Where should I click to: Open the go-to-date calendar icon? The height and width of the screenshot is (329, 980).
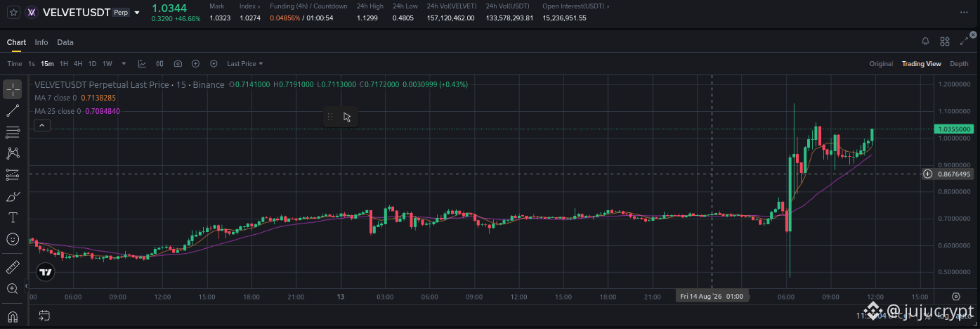pyautogui.click(x=44, y=315)
